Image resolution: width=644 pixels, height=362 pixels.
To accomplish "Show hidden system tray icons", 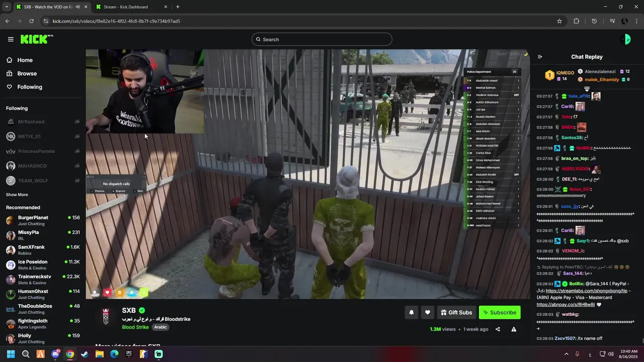I will (x=566, y=354).
